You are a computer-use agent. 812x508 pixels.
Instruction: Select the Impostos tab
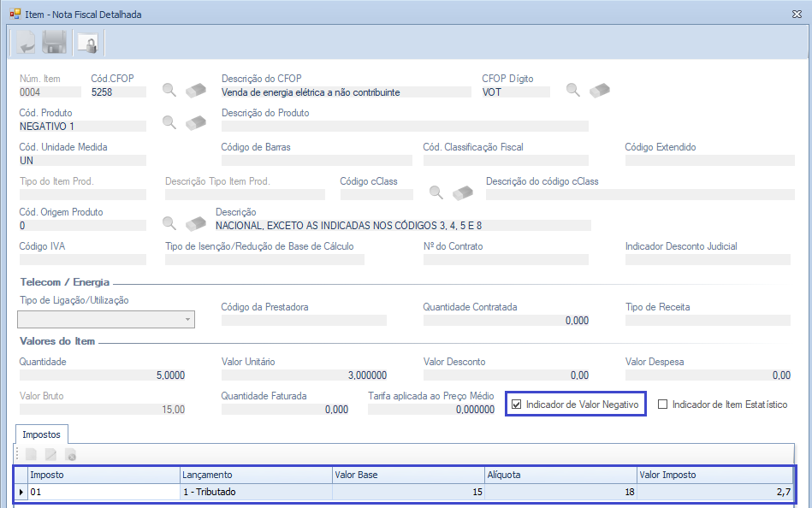click(42, 434)
